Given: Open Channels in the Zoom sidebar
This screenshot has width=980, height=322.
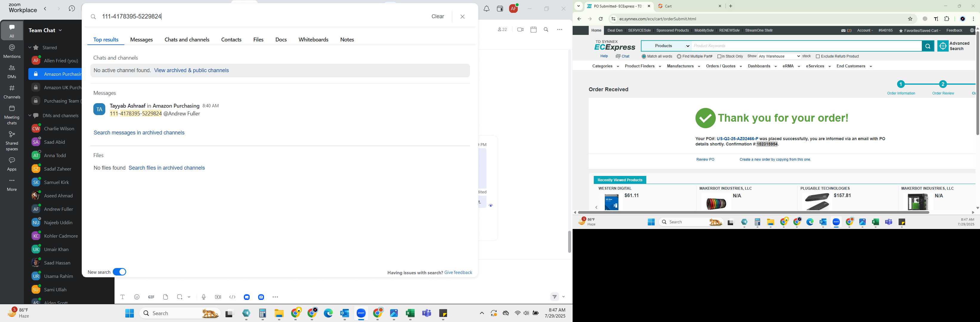Looking at the screenshot, I should 12,92.
